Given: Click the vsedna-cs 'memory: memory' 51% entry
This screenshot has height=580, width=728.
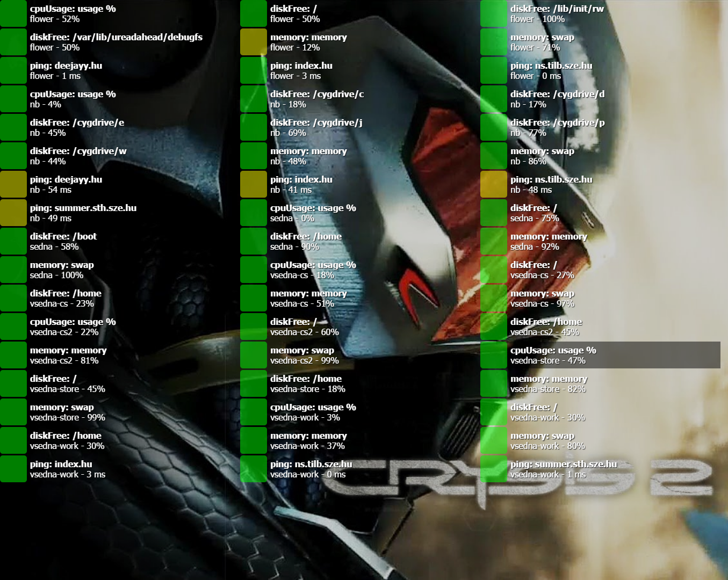Looking at the screenshot, I should (360, 298).
